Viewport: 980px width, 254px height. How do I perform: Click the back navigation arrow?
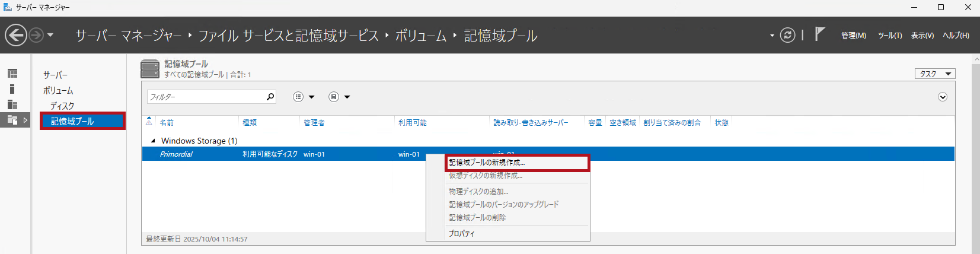tap(16, 36)
